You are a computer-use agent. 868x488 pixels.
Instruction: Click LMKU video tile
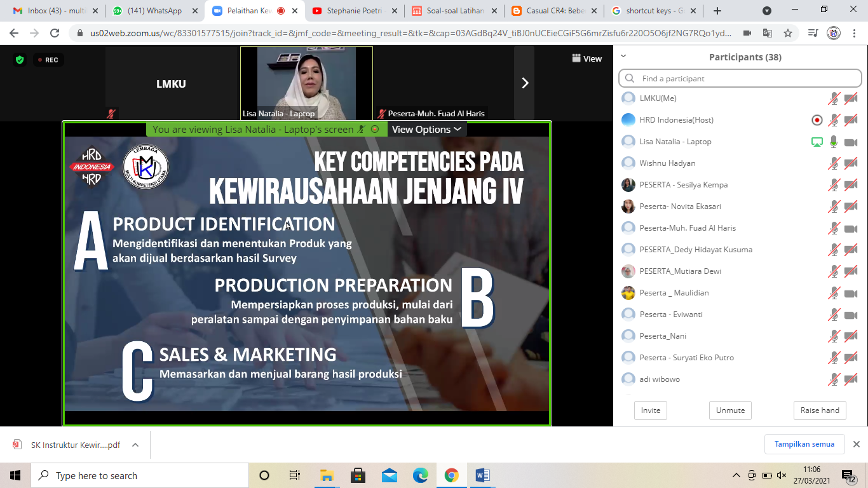(171, 83)
